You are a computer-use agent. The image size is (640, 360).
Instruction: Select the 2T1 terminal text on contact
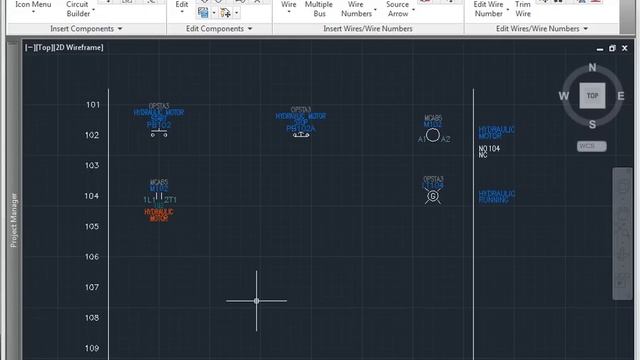pyautogui.click(x=171, y=200)
